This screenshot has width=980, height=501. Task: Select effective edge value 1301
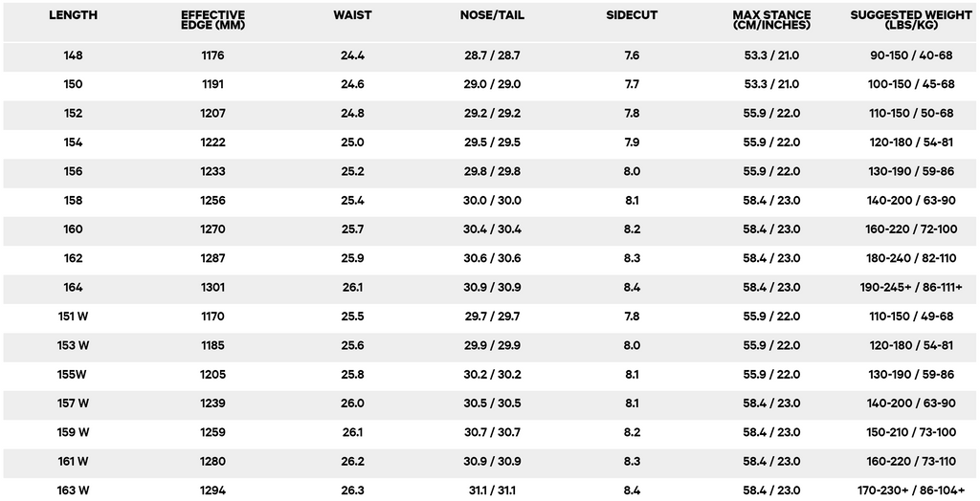tap(212, 288)
